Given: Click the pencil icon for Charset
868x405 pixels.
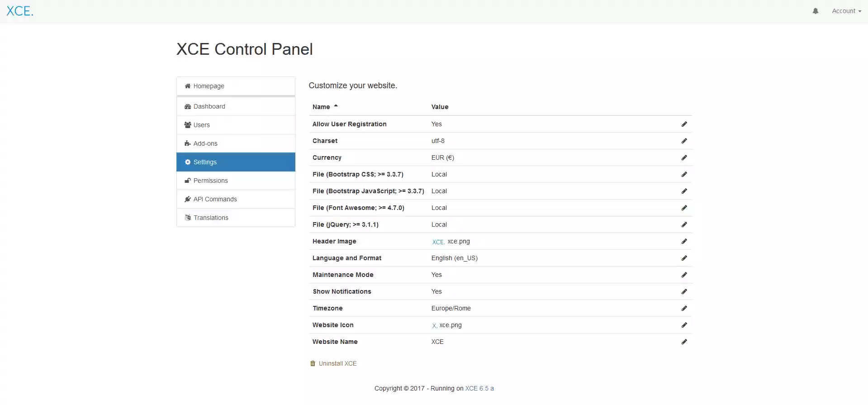Looking at the screenshot, I should [684, 141].
